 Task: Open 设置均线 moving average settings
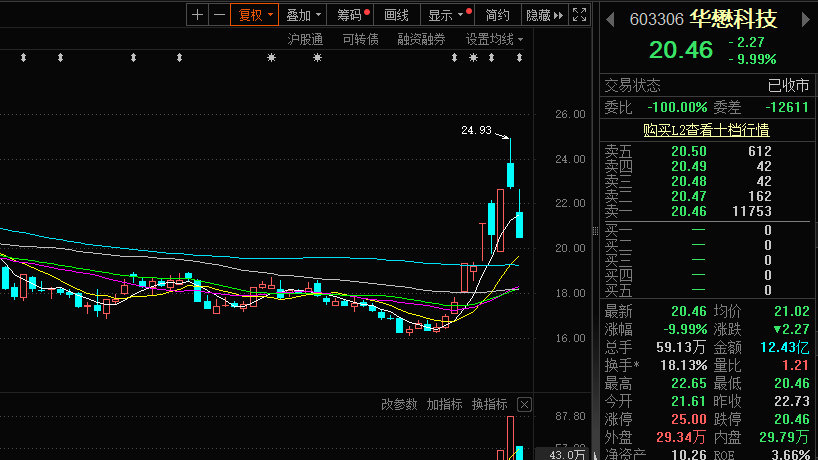click(x=494, y=39)
